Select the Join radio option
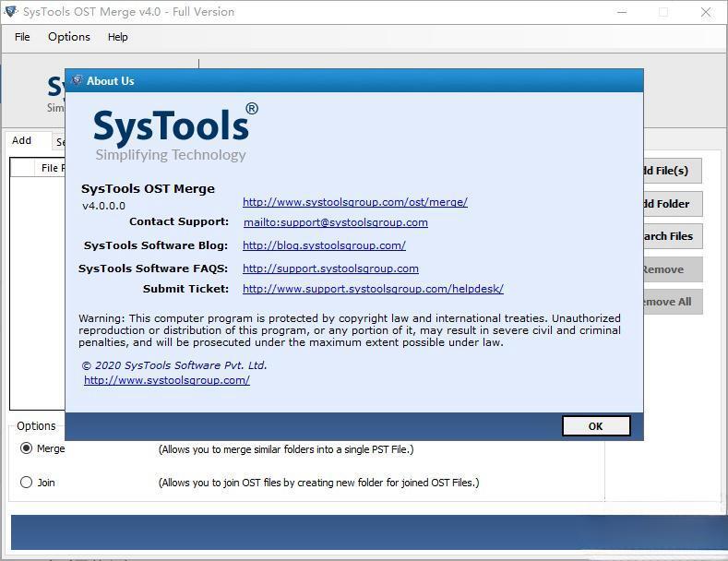728x561 pixels. click(x=26, y=482)
